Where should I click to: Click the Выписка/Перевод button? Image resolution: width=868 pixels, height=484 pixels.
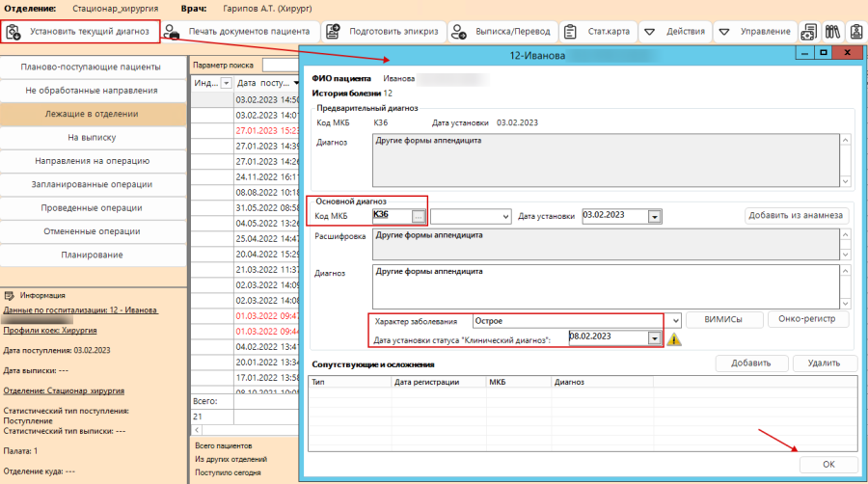503,32
